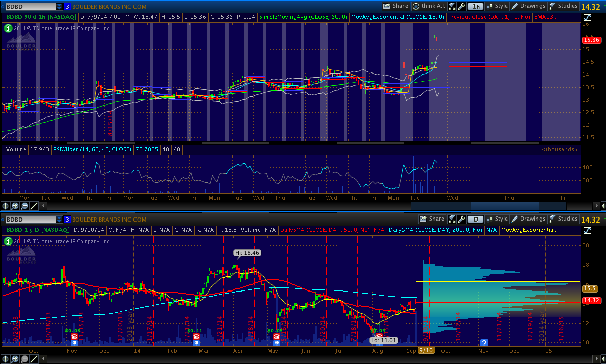Screen dimensions: 606x364
Task: Click the blue question mark marker on the bottom chart
Action: pos(484,343)
